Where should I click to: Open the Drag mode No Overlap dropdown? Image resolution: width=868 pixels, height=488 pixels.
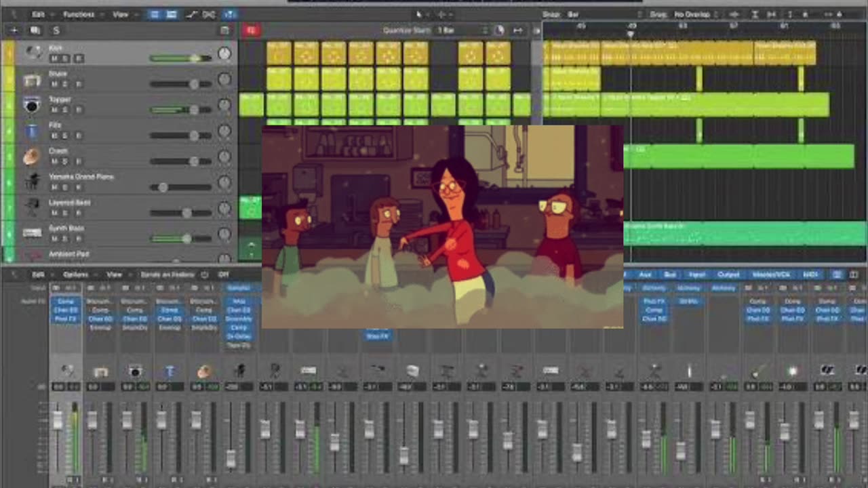pos(696,14)
